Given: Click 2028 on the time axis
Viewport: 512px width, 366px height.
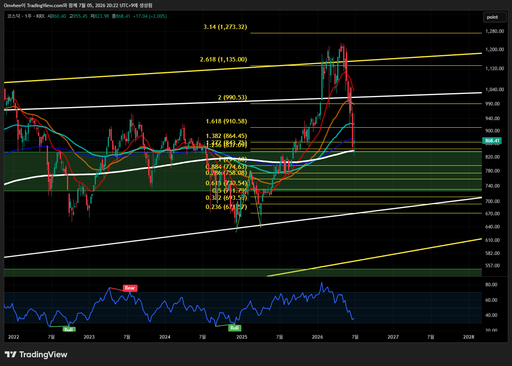Looking at the screenshot, I should (469, 337).
